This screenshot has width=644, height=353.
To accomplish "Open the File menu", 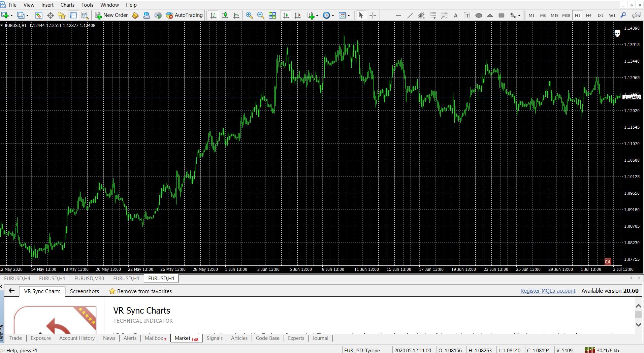I will pyautogui.click(x=12, y=5).
